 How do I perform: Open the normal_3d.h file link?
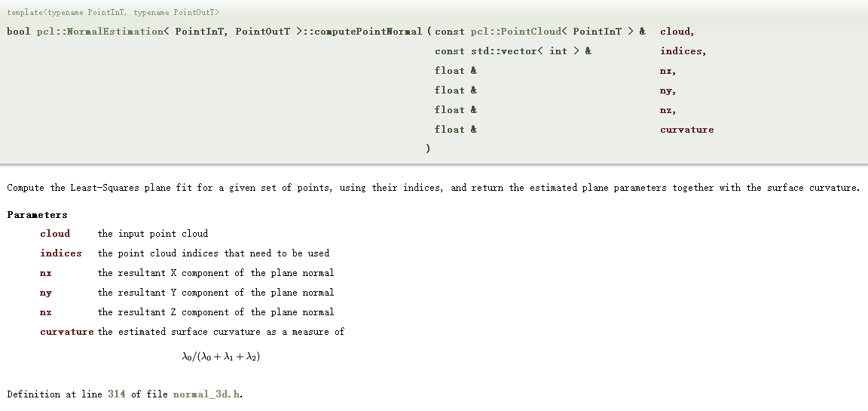(x=206, y=394)
